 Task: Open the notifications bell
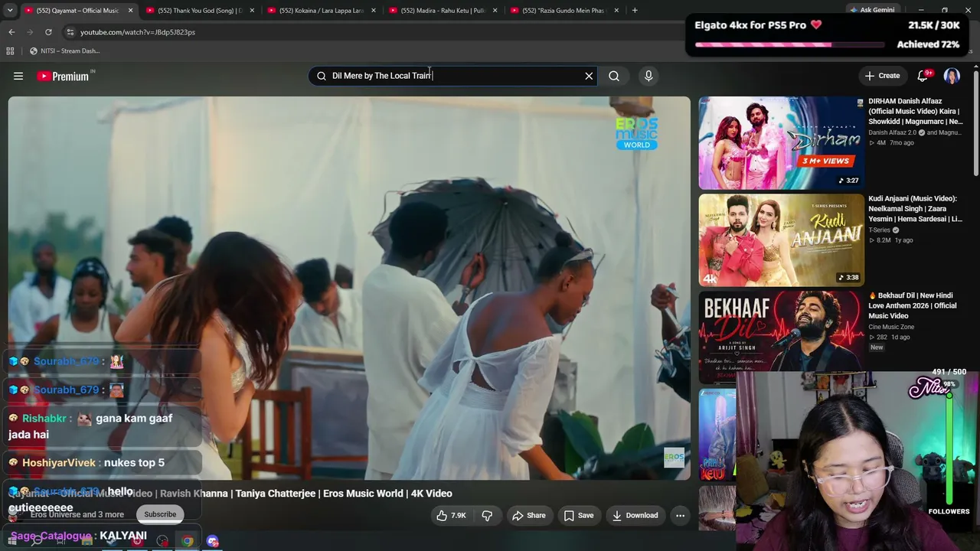pos(923,76)
